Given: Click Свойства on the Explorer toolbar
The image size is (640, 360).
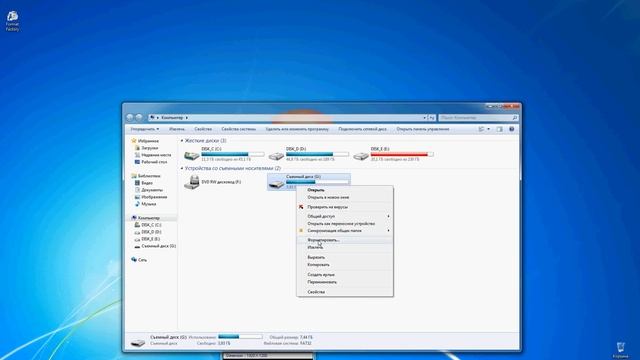Looking at the screenshot, I should tap(203, 129).
